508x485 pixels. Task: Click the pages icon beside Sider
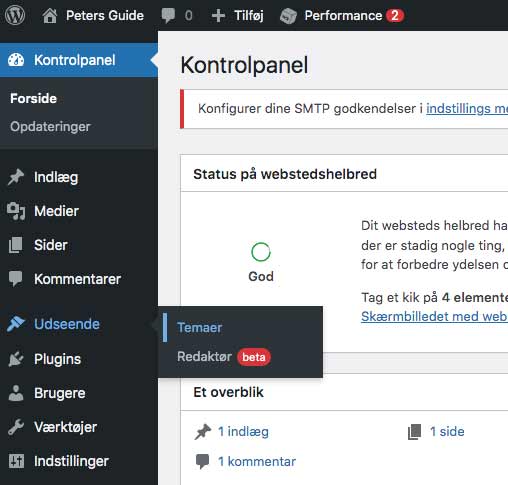pos(16,245)
